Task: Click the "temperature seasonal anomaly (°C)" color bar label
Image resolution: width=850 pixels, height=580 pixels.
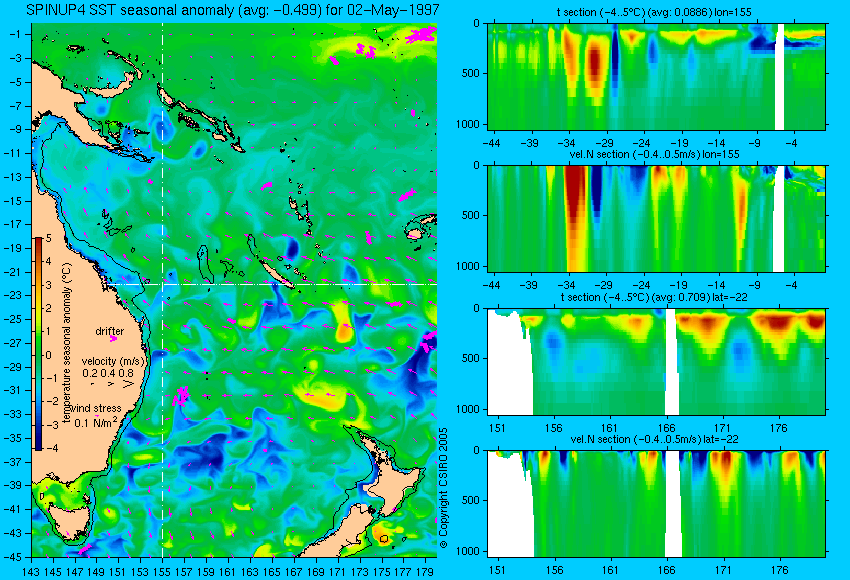Action: click(x=67, y=343)
